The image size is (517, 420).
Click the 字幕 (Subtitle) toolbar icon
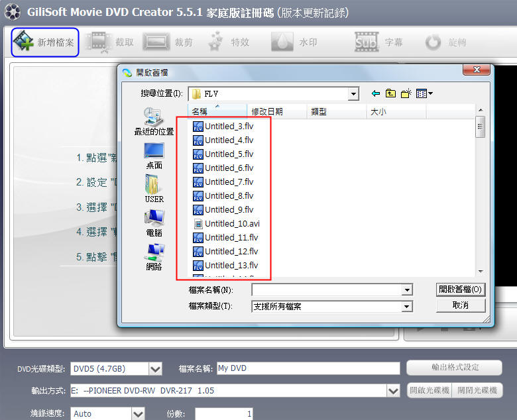(366, 42)
